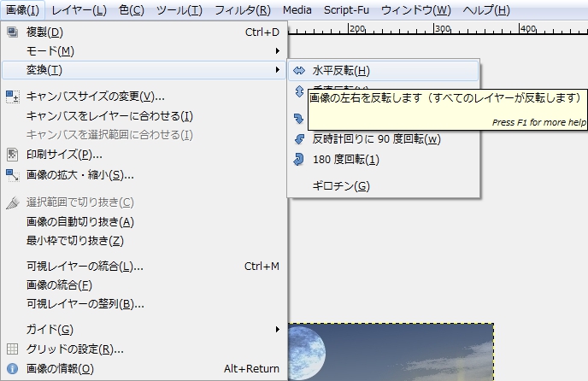Image resolution: width=588 pixels, height=381 pixels.
Task: Click the clockwise rotate arrow icon
Action: coord(299,119)
